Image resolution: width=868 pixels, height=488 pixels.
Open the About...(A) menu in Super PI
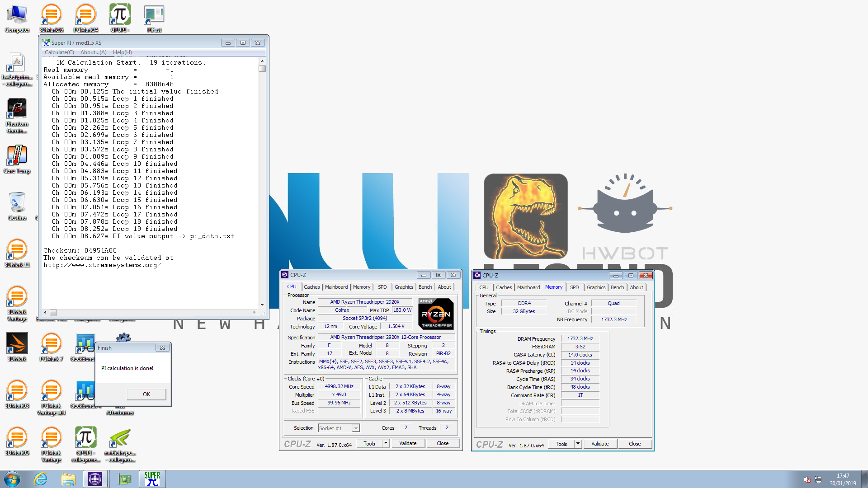pyautogui.click(x=94, y=52)
